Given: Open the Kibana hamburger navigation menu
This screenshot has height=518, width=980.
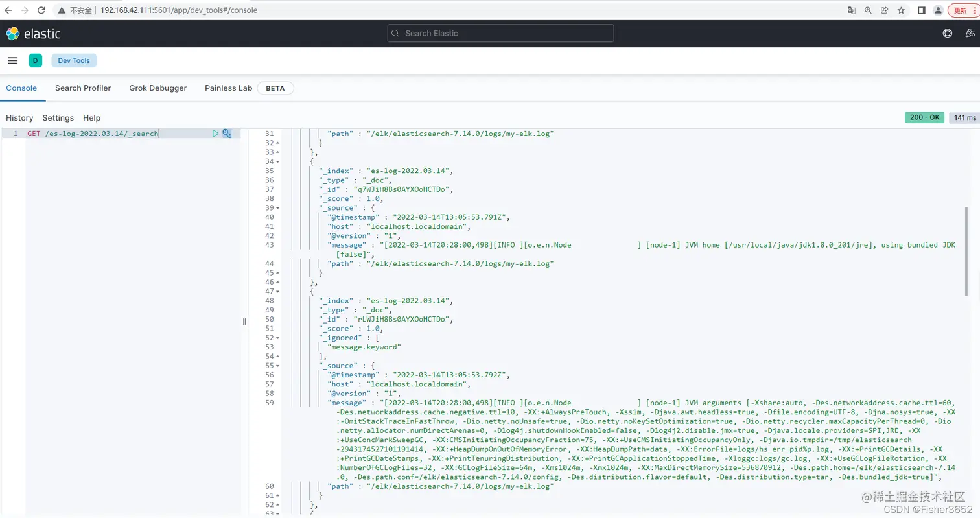Looking at the screenshot, I should point(13,60).
